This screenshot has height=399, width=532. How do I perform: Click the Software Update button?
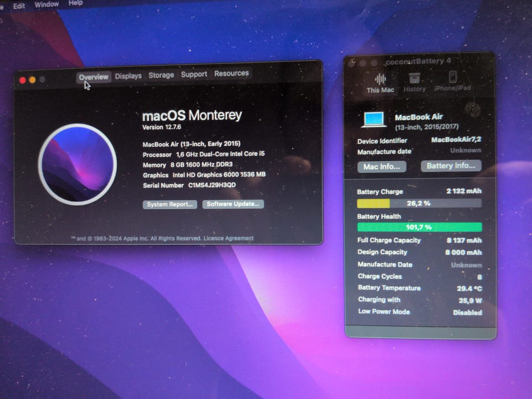tap(233, 204)
